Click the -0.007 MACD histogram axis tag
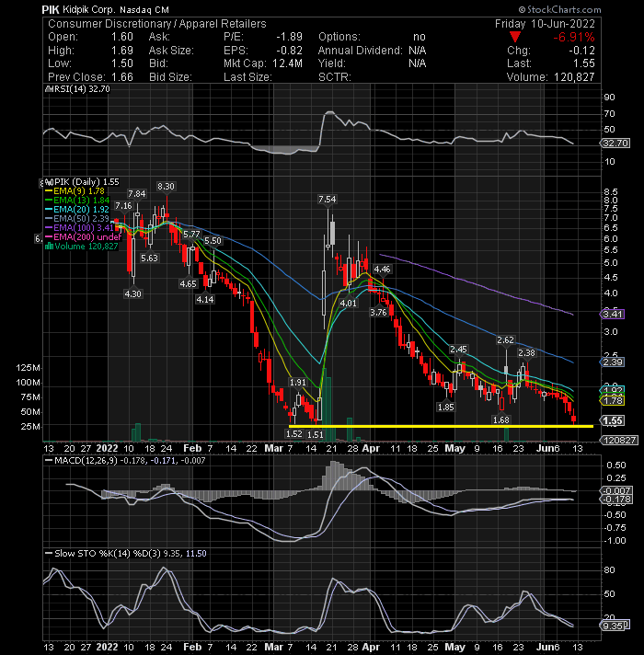 tap(616, 490)
